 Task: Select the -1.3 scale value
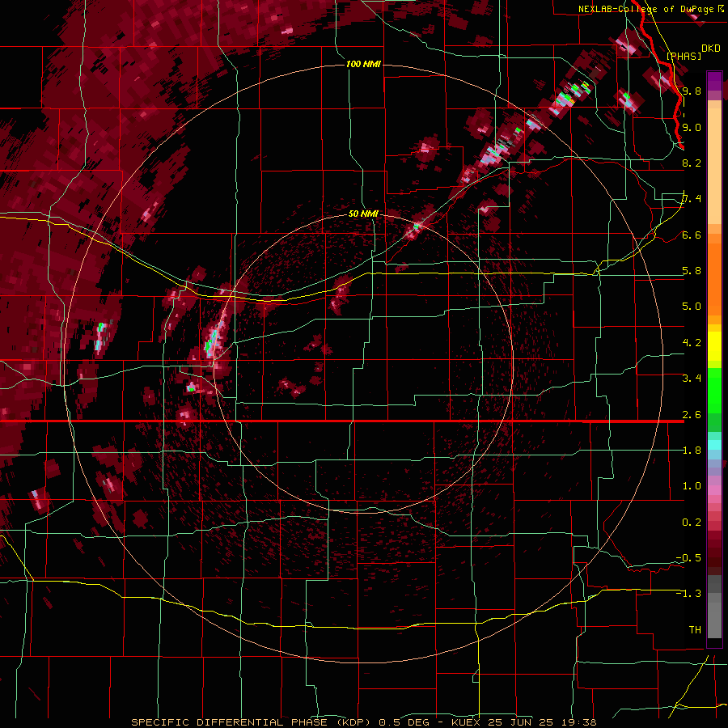click(x=688, y=594)
